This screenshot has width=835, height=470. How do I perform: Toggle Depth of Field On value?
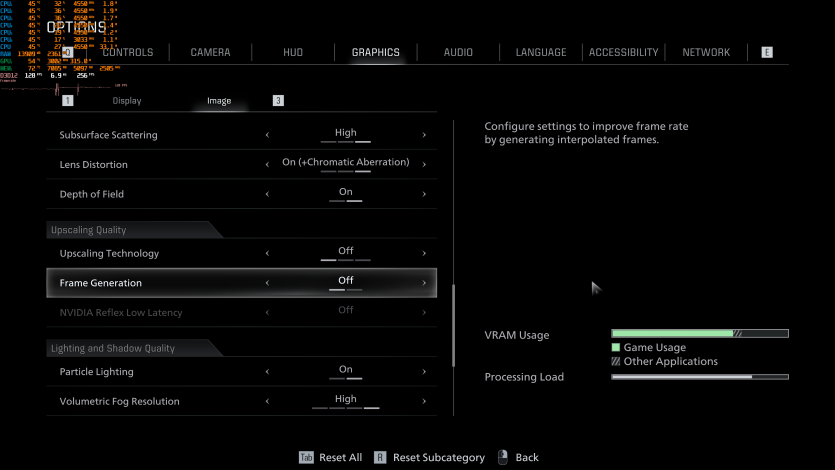[345, 192]
